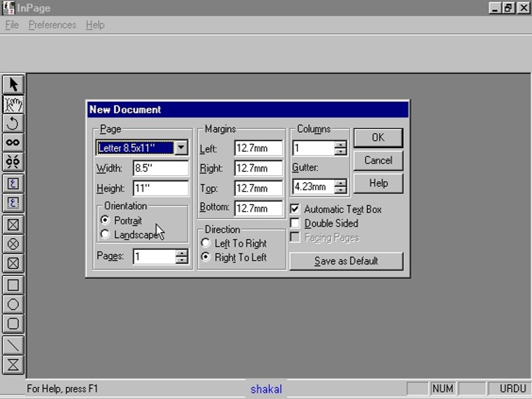
Task: Click the InPage application icon in title bar
Action: tap(8, 8)
